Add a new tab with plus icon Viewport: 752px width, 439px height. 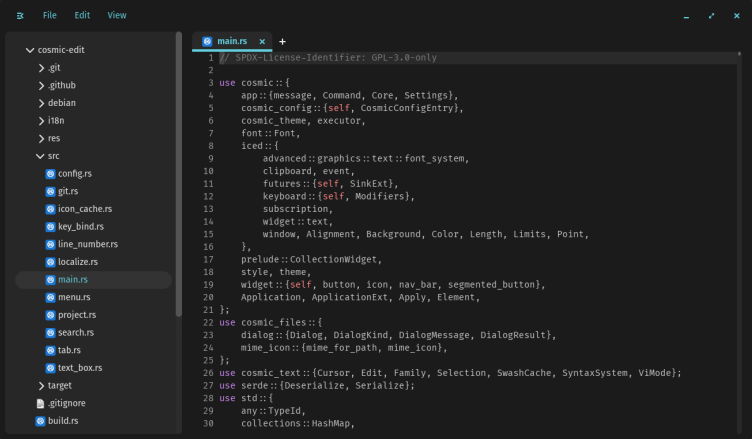(282, 41)
